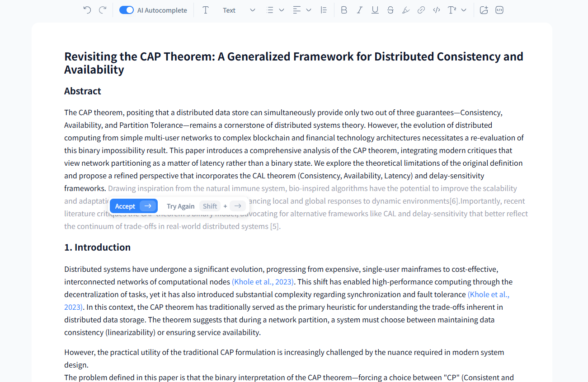Expand the superscript options chevron
Viewport: 588px width, 382px height.
(464, 10)
